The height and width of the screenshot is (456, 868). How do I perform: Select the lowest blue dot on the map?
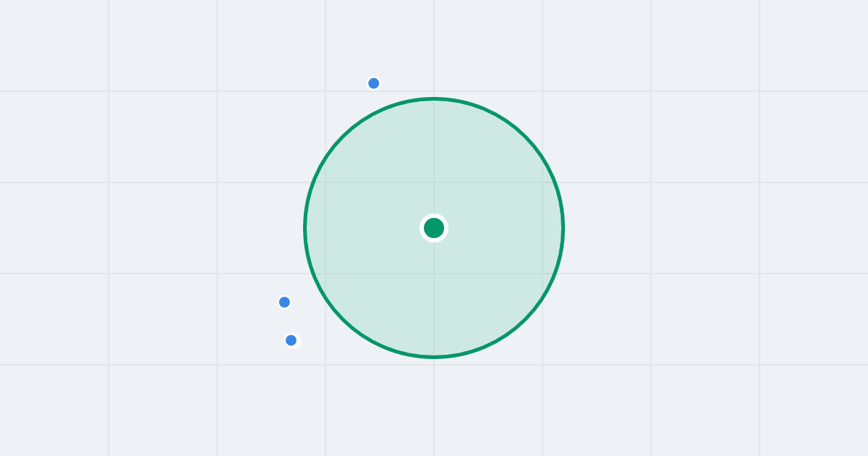tap(291, 340)
